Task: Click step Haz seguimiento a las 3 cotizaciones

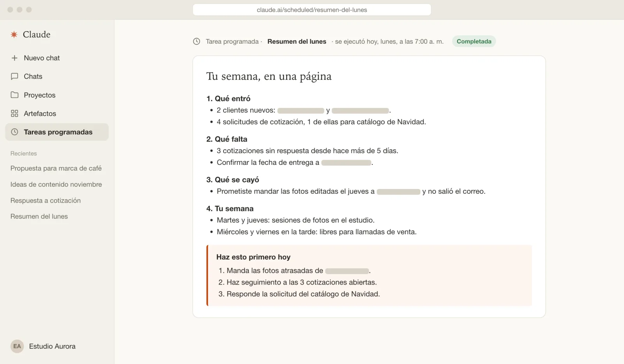Action: 302,282
